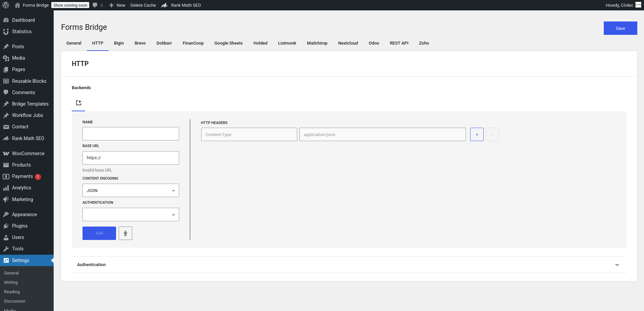Screen dimensions: 644x311
Task: Remove HTTP header row with minus button
Action: point(492,134)
